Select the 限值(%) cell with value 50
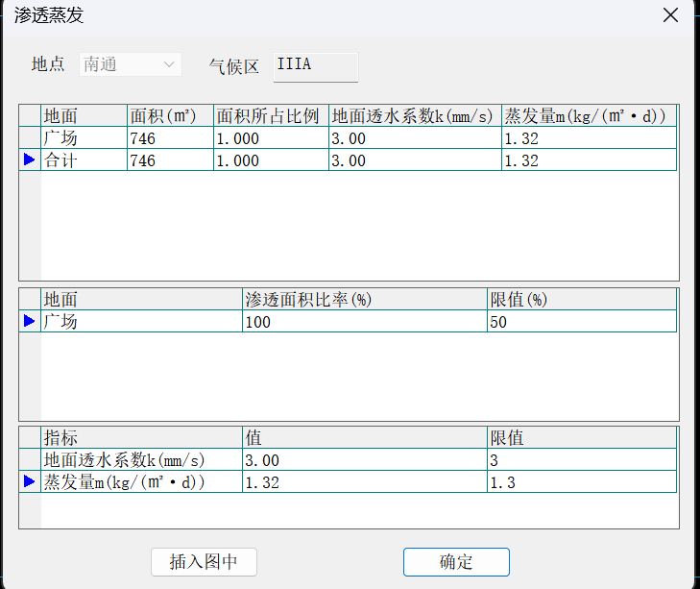The height and width of the screenshot is (589, 700). (581, 322)
